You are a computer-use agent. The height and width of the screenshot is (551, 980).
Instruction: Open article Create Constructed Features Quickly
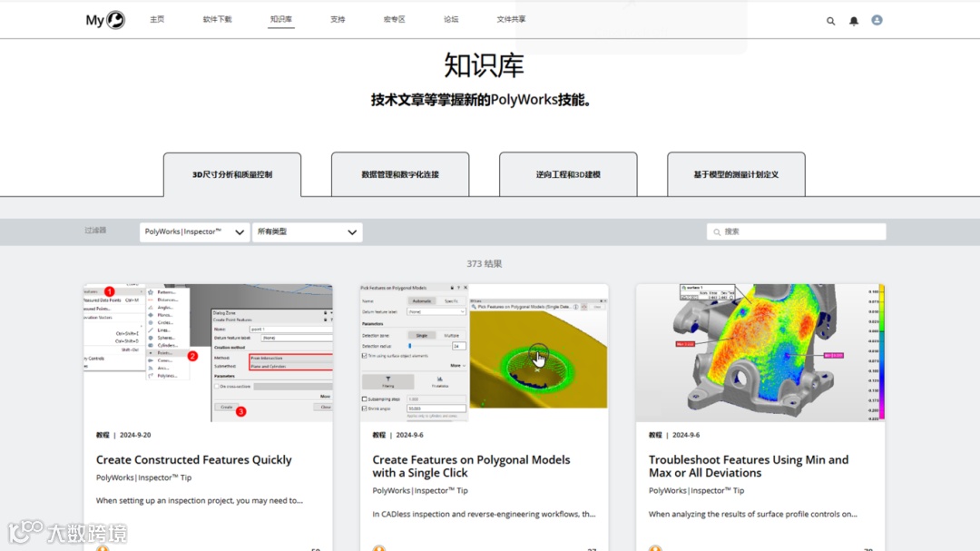pos(194,459)
